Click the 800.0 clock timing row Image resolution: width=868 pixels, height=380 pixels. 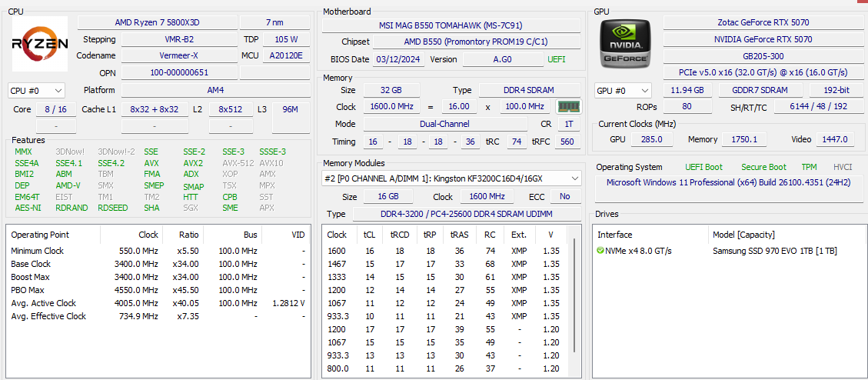tap(446, 369)
